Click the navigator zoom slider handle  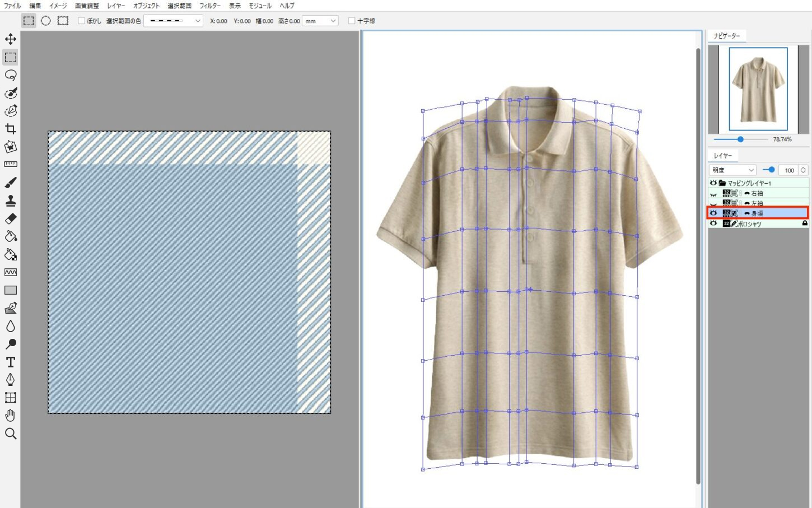(740, 139)
